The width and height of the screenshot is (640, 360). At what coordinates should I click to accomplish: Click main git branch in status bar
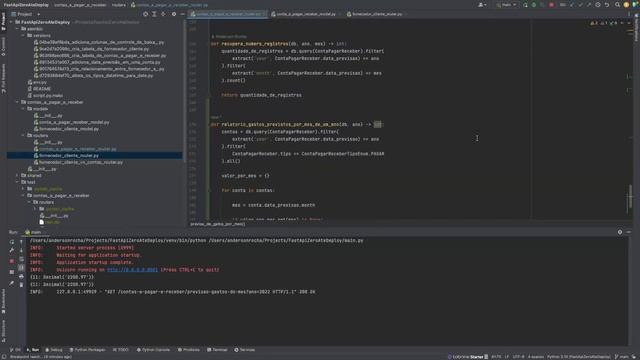pos(622,357)
